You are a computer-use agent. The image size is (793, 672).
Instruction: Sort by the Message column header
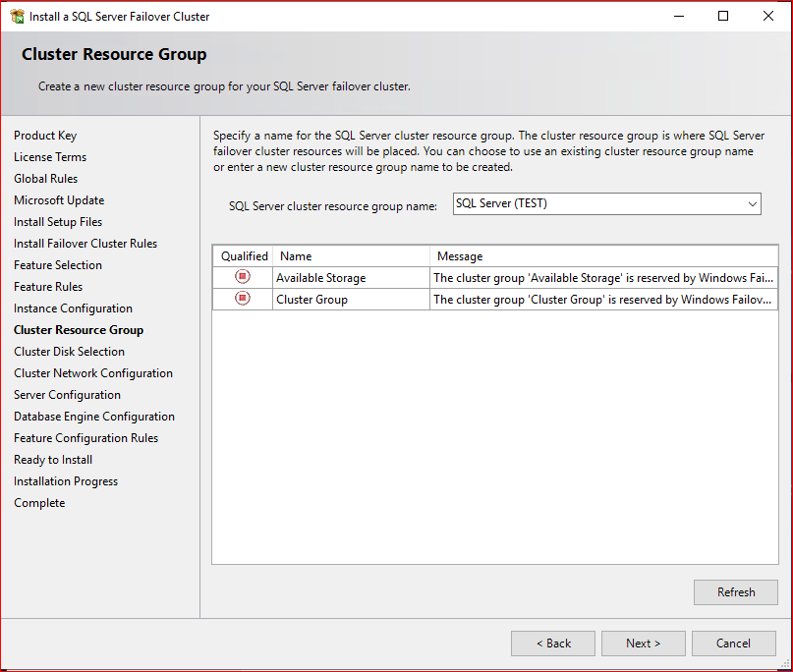[604, 256]
